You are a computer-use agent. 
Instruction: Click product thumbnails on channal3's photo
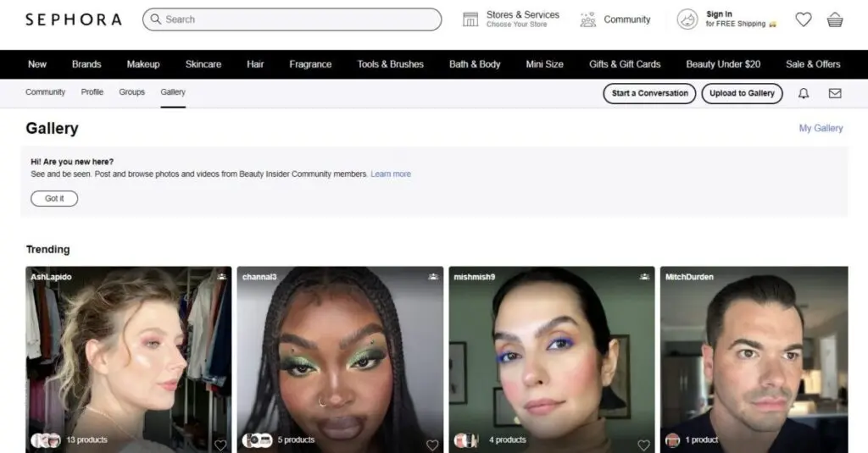point(258,440)
